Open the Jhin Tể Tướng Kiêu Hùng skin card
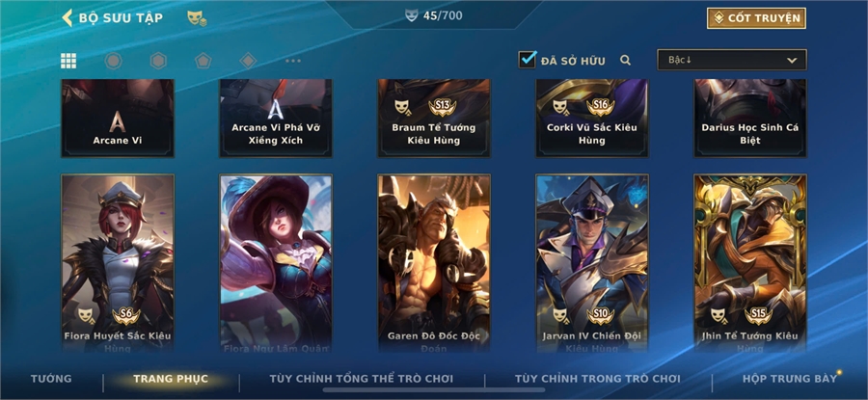The width and height of the screenshot is (868, 400). tap(750, 263)
